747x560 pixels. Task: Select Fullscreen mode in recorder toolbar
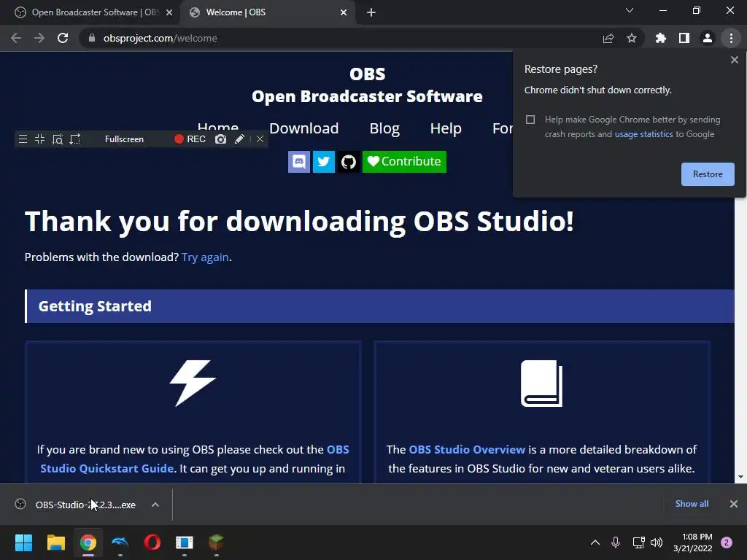[124, 139]
